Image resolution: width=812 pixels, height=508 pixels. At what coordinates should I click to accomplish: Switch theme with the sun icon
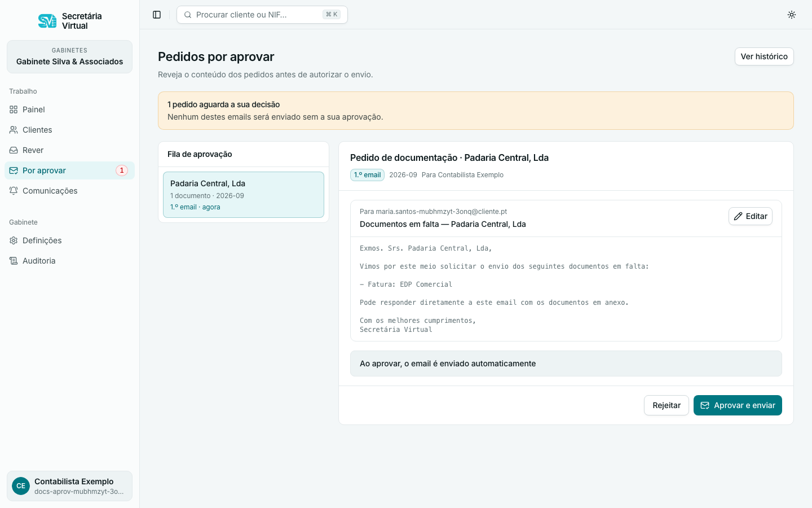coord(792,15)
